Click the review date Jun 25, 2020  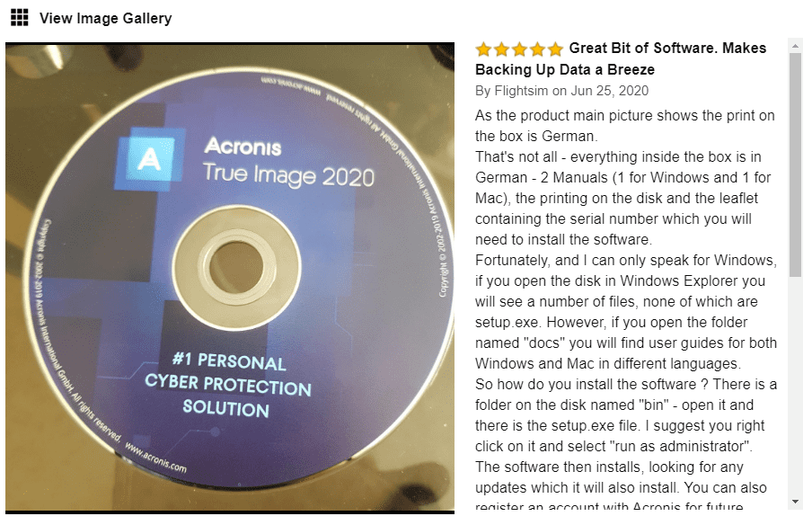pos(610,91)
